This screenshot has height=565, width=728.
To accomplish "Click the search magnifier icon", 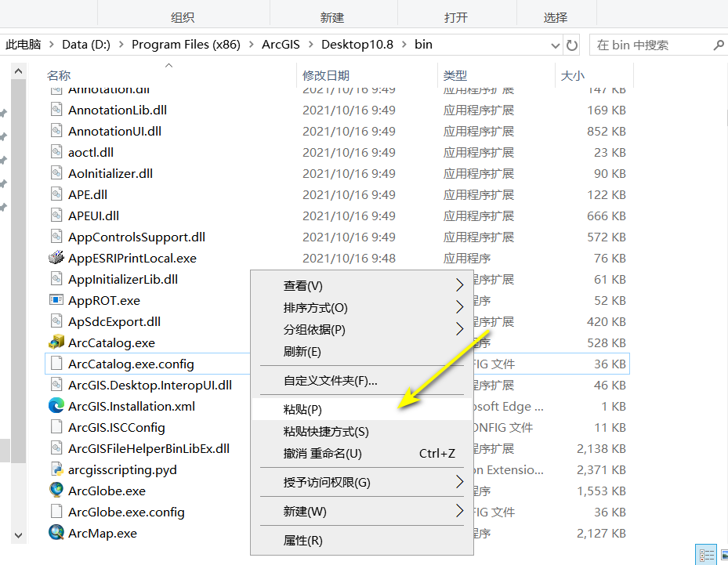I will coord(718,45).
